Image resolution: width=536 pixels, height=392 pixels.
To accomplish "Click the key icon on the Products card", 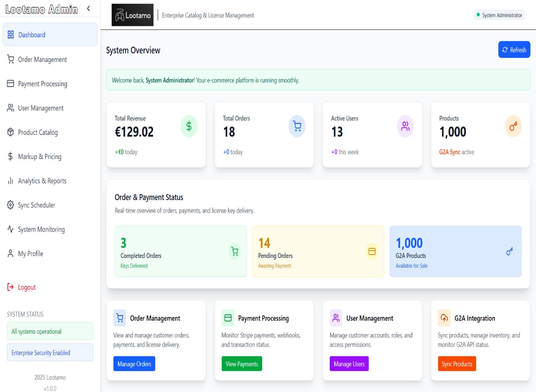I will click(513, 125).
